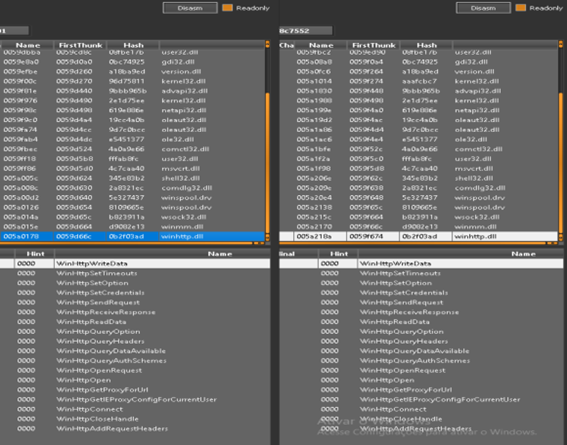Select the advapi32.dll row in the left pane
567x445 pixels.
(132, 91)
